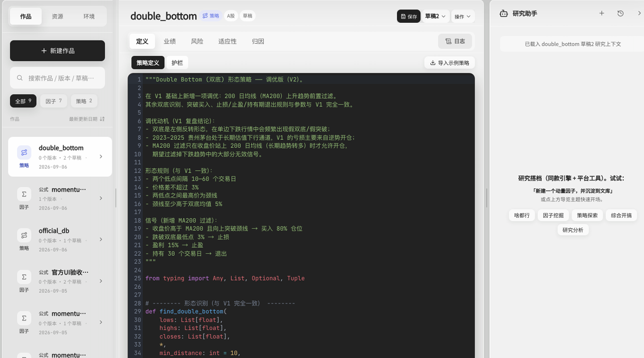Open the 归因 tab

(258, 41)
